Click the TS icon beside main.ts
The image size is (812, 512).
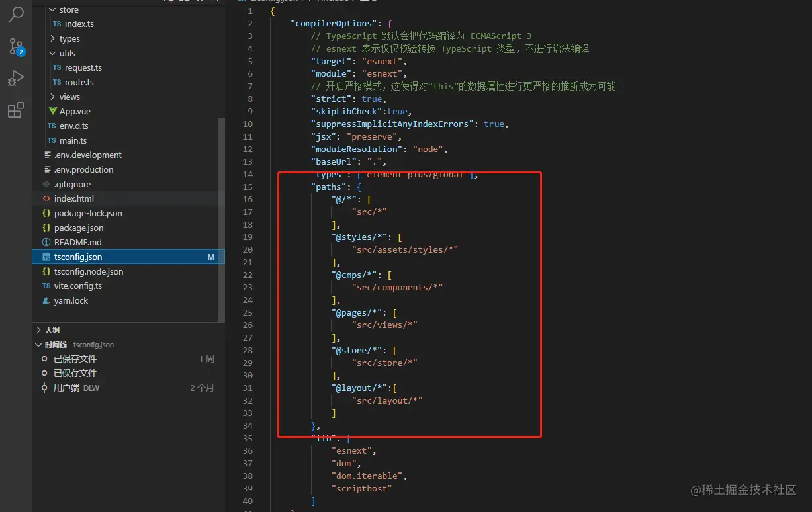click(52, 140)
